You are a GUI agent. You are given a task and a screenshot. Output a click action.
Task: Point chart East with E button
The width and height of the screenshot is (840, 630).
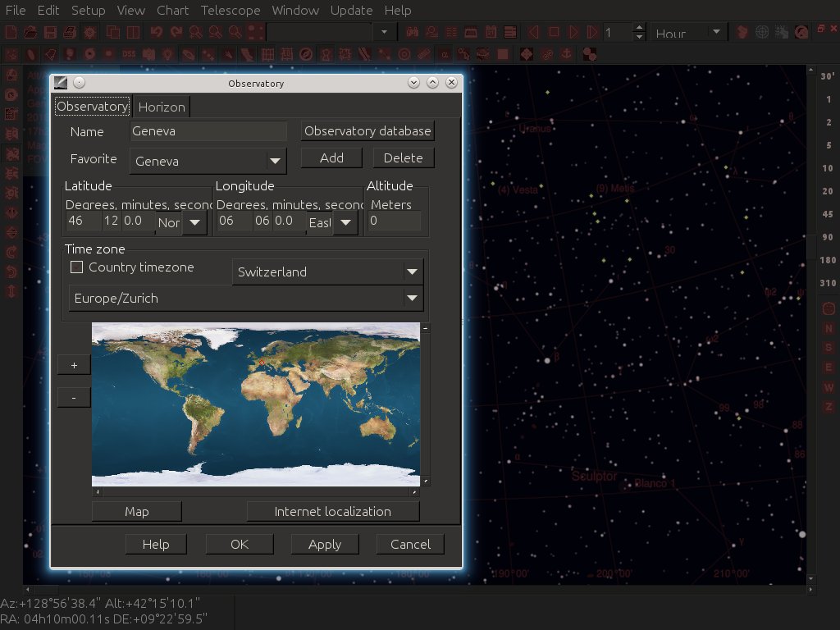click(x=829, y=367)
